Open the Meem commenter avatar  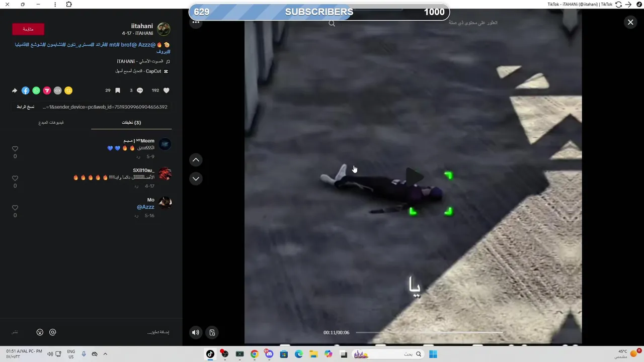click(x=165, y=144)
